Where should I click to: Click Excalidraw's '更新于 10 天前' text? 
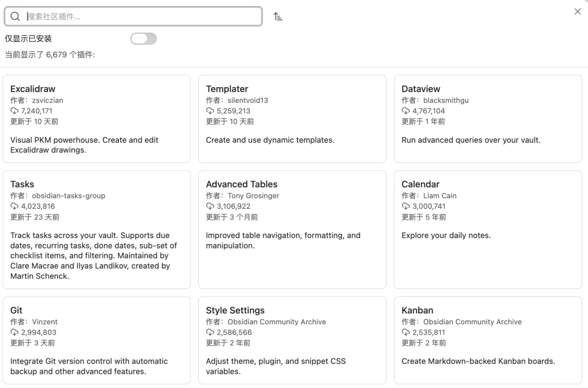pos(34,122)
